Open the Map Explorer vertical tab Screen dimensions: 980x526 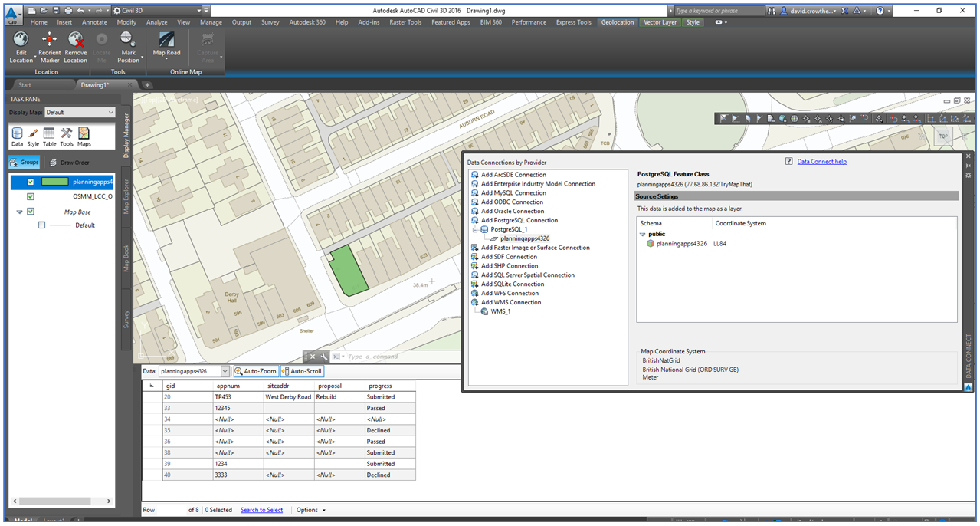pos(127,196)
